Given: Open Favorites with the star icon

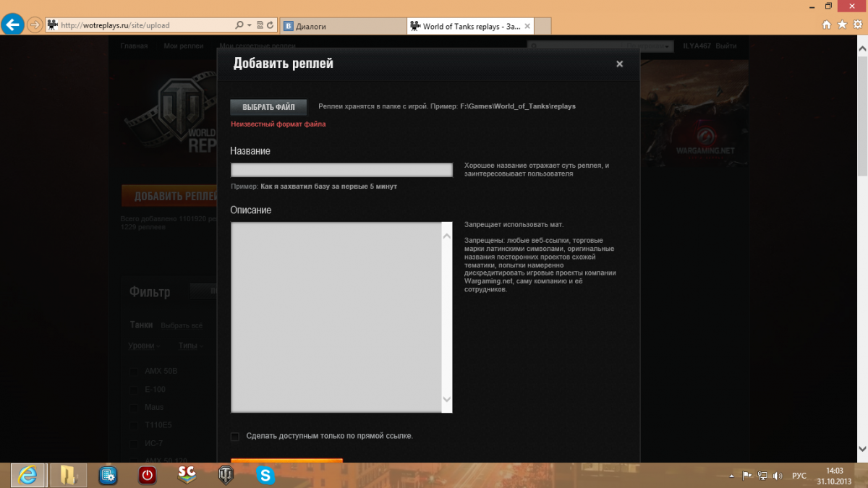Looking at the screenshot, I should (842, 25).
